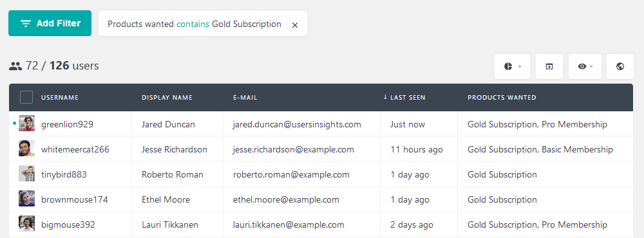
Task: Open the eye column visibility dropdown
Action: [585, 66]
